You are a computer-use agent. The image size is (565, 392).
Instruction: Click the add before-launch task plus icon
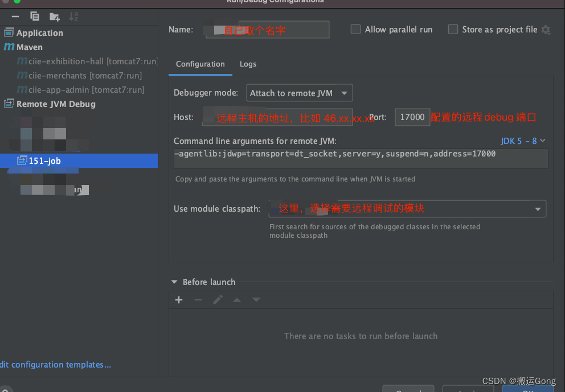179,300
